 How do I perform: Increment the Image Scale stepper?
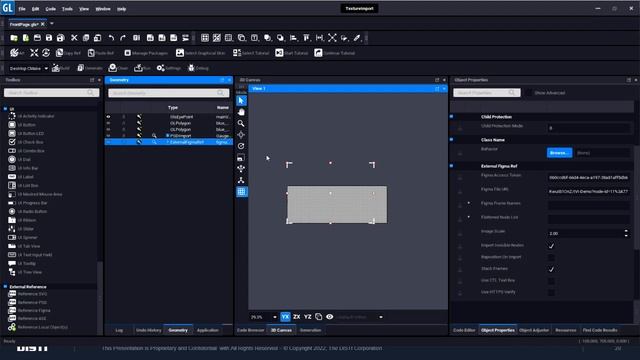coord(626,231)
